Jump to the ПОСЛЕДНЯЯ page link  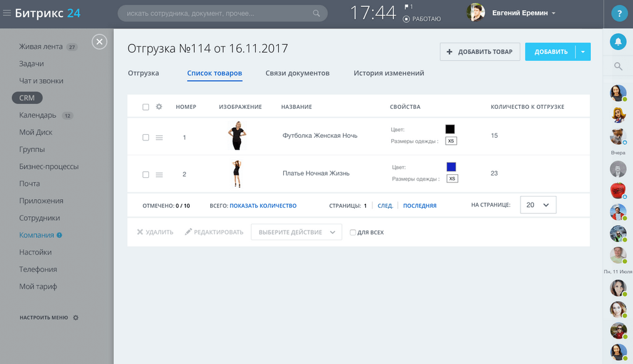[420, 206]
